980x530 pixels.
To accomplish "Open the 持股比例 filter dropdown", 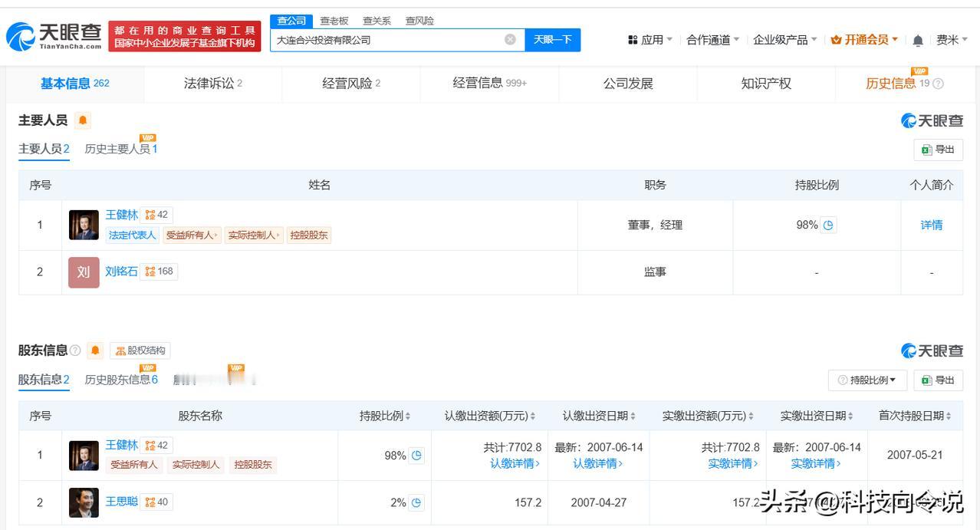I will click(867, 380).
